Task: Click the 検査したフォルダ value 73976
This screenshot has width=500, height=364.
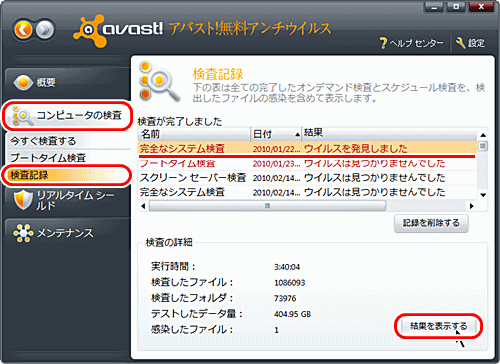Action: [x=285, y=298]
